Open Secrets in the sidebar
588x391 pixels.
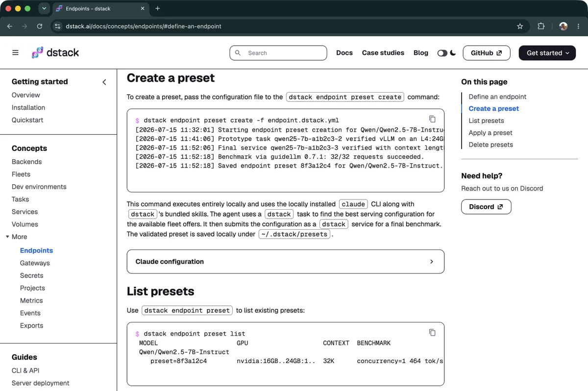[x=32, y=276]
